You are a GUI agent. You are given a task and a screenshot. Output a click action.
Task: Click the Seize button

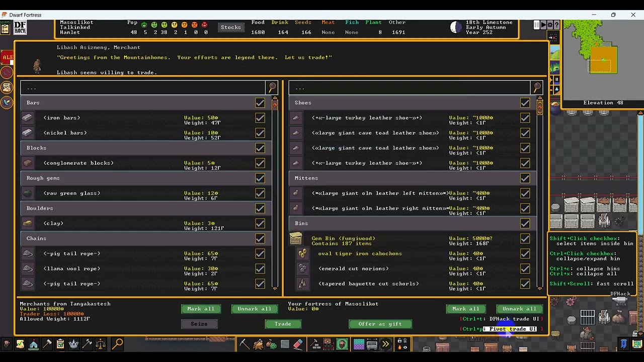click(199, 324)
